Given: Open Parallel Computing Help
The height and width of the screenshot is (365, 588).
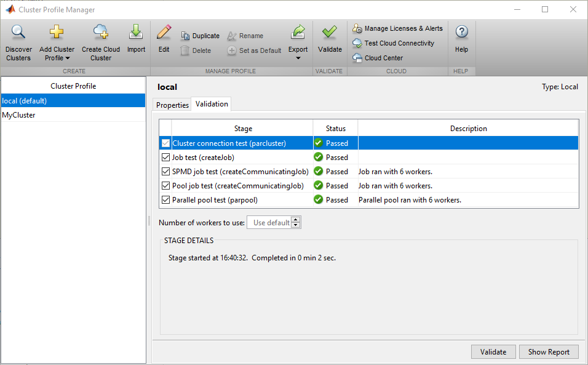Looking at the screenshot, I should pyautogui.click(x=461, y=37).
